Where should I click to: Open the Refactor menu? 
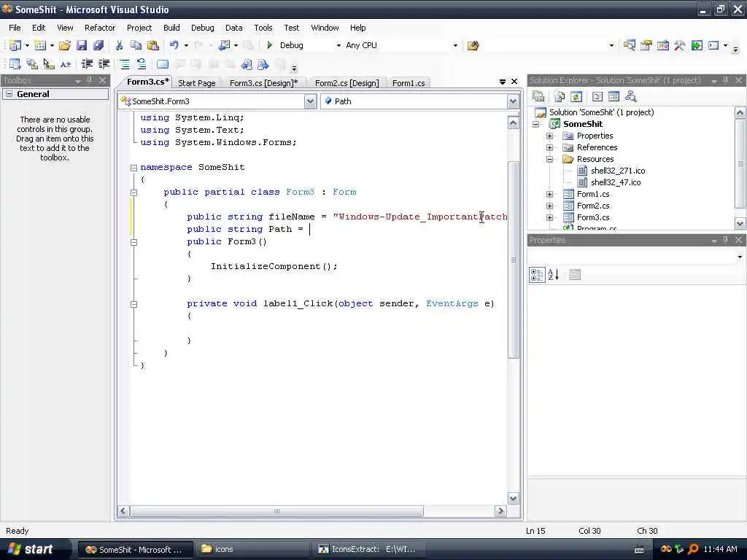coord(100,28)
